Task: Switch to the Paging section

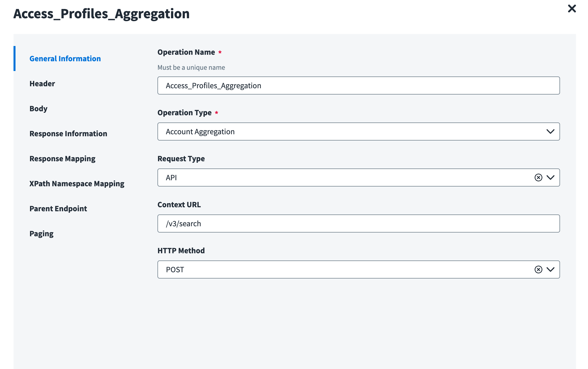Action: pos(41,233)
